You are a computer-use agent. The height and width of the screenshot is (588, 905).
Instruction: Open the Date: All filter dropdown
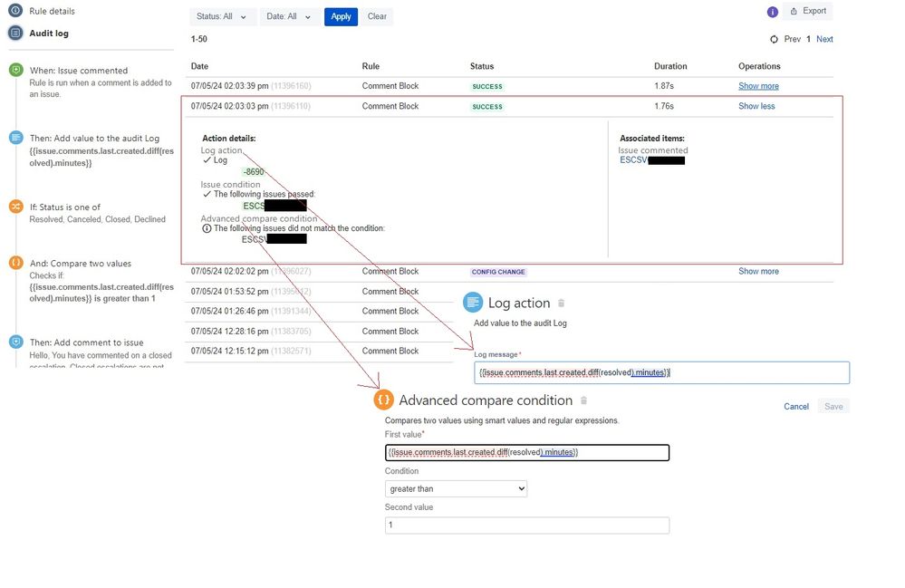(x=288, y=16)
